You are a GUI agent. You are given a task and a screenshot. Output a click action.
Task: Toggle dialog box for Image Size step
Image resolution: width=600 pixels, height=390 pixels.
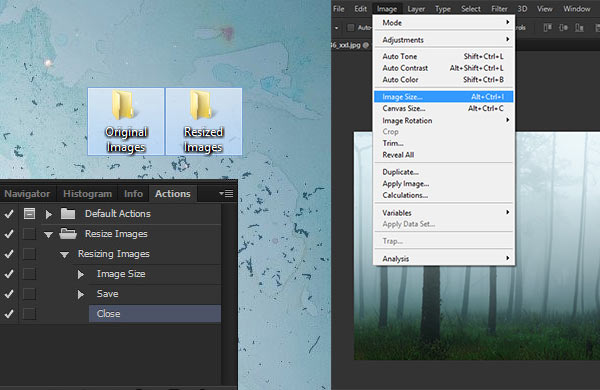[29, 274]
